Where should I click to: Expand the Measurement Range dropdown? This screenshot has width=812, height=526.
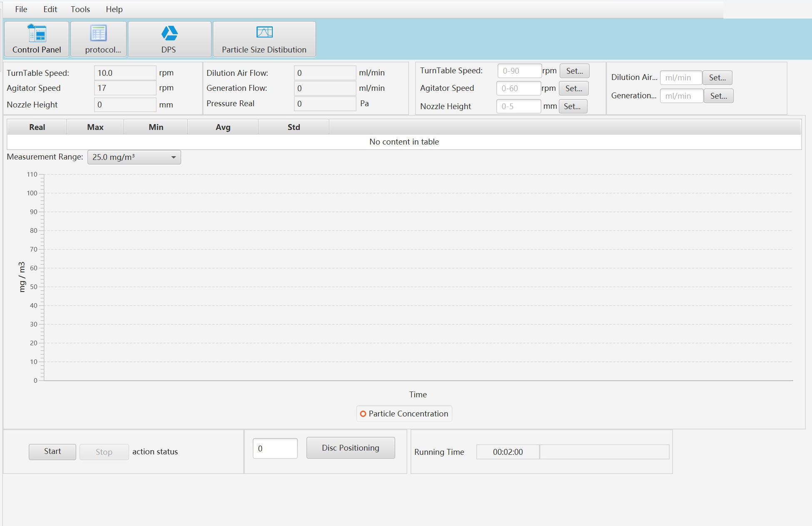point(134,157)
